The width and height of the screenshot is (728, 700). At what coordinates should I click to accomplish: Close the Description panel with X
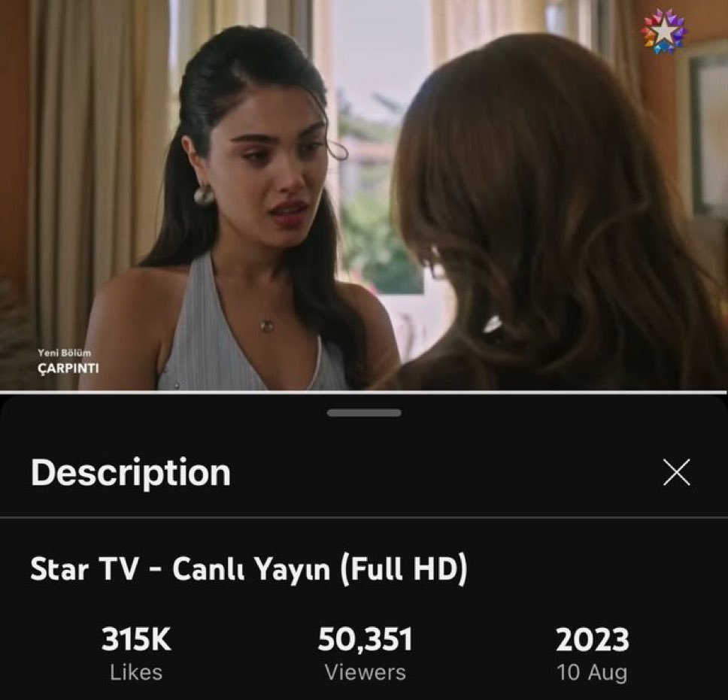(676, 472)
